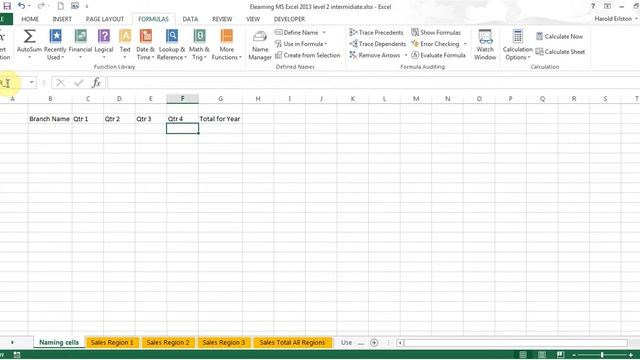The image size is (640, 360).
Task: Select the Total for Year cell
Action: point(220,119)
